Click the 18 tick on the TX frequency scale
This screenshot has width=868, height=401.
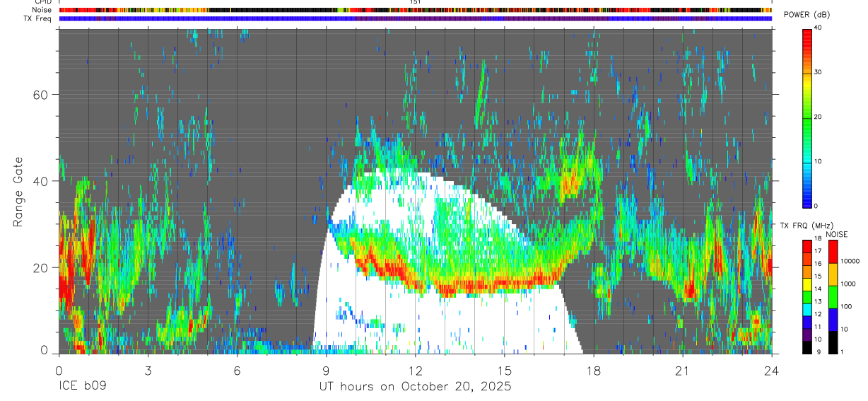tap(817, 239)
